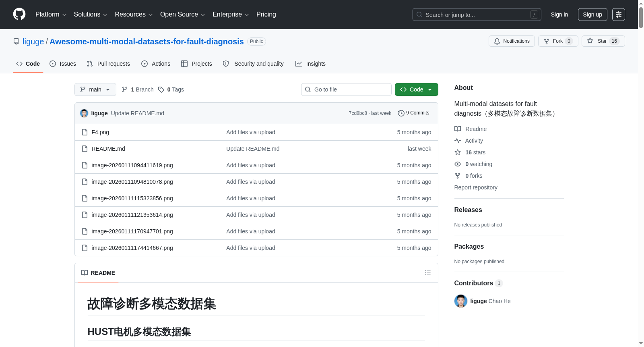Screen dimensions: 644x347
Task: Switch to the Actions tab
Action: (x=156, y=64)
